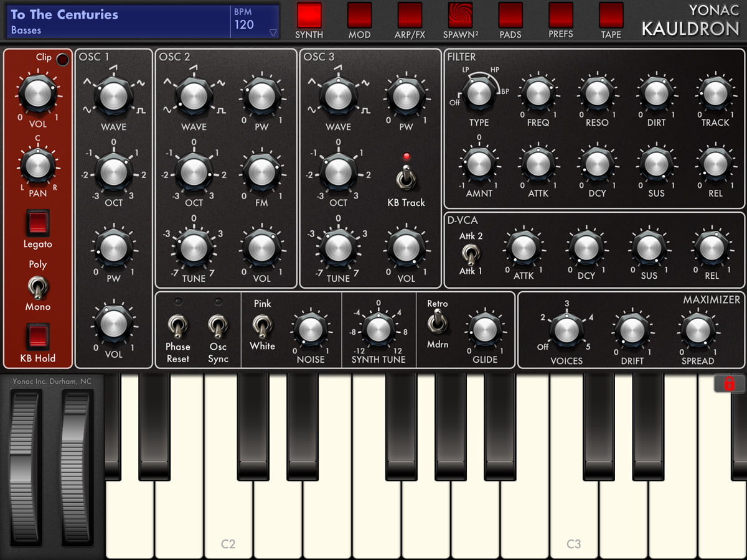747x560 pixels.
Task: Open the ARP/FX page
Action: [410, 15]
